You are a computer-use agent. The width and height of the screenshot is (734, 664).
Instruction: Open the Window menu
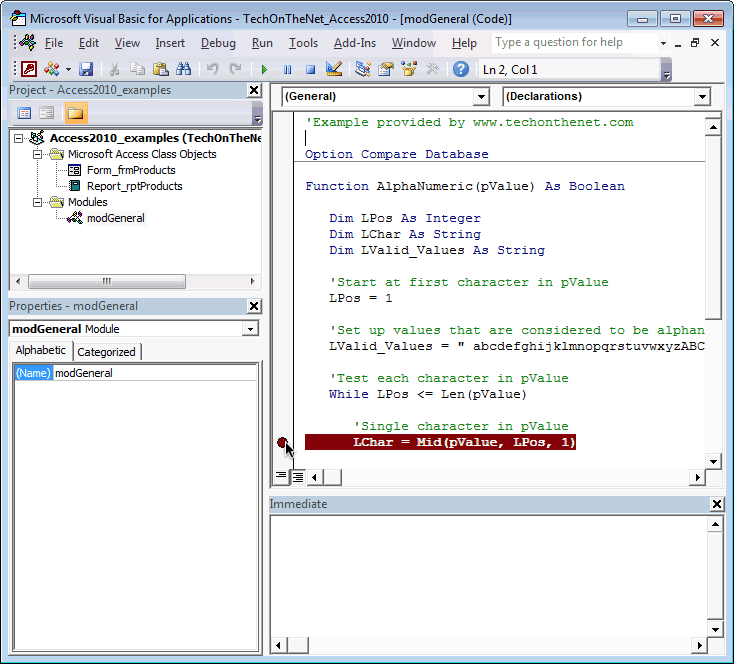[414, 43]
